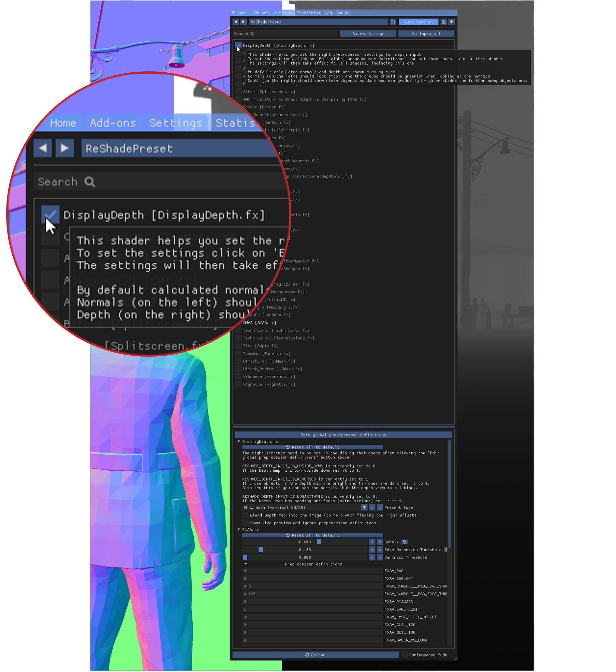Open the Log tab
The height and width of the screenshot is (672, 616).
click(328, 13)
